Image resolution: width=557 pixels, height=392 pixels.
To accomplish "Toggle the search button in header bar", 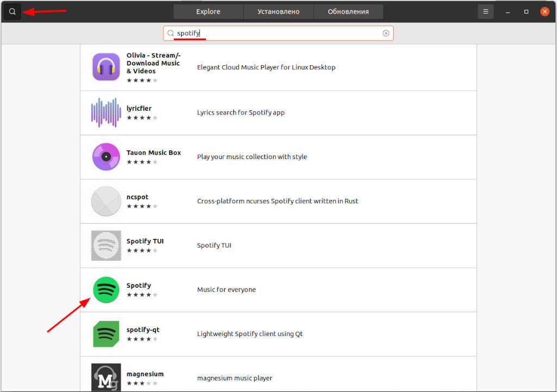I will click(x=12, y=12).
